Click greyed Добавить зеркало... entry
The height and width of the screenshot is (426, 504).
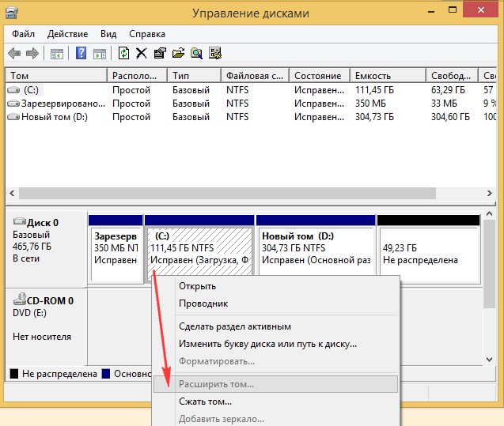click(276, 419)
